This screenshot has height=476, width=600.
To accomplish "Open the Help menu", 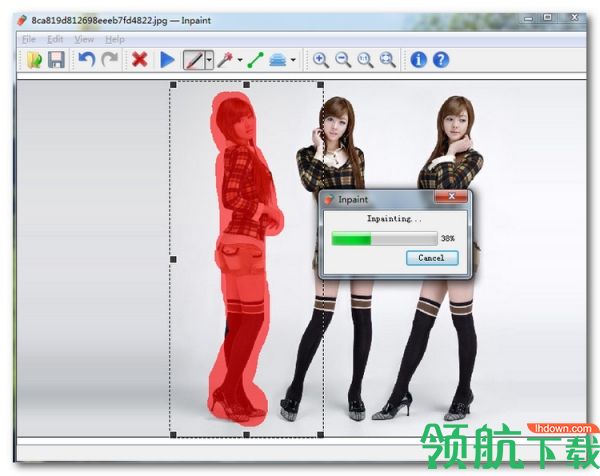I will pyautogui.click(x=115, y=39).
